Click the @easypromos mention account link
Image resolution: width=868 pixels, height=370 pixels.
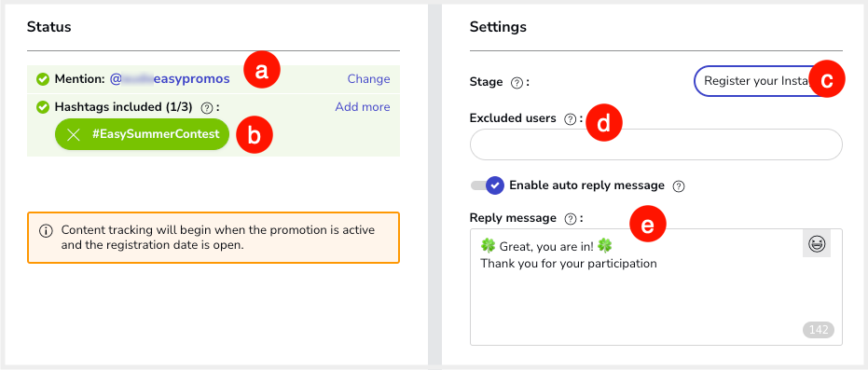click(x=170, y=79)
